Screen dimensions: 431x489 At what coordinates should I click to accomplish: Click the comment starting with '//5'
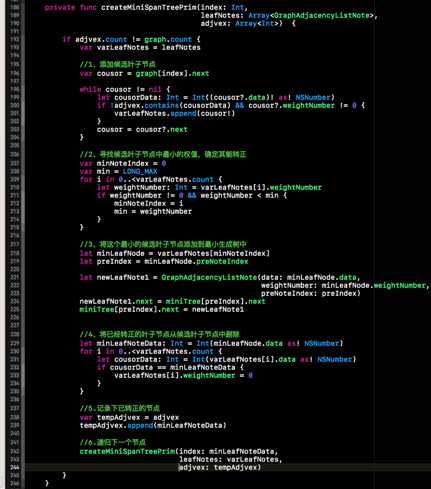(120, 408)
